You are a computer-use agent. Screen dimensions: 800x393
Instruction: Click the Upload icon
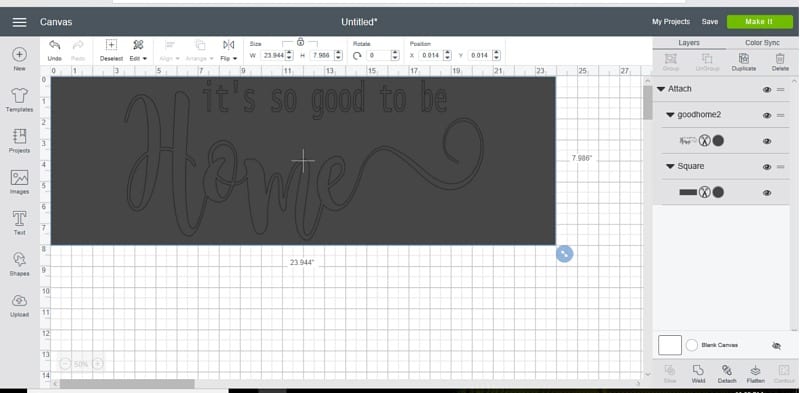pyautogui.click(x=19, y=305)
